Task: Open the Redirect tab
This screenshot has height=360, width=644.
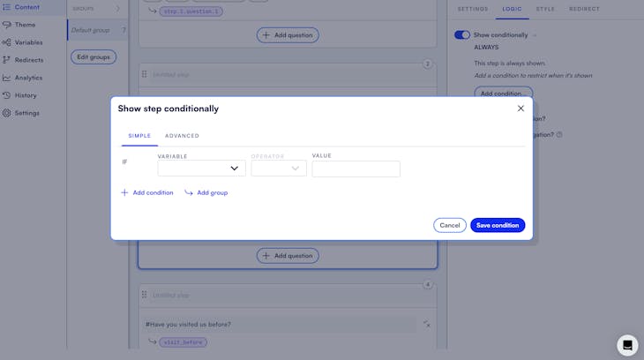Action: coord(584,9)
